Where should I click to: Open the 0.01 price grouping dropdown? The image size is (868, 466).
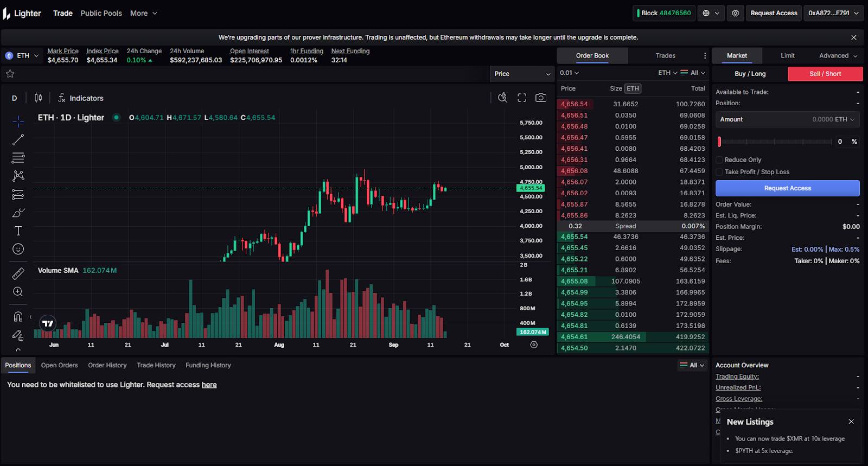[570, 73]
